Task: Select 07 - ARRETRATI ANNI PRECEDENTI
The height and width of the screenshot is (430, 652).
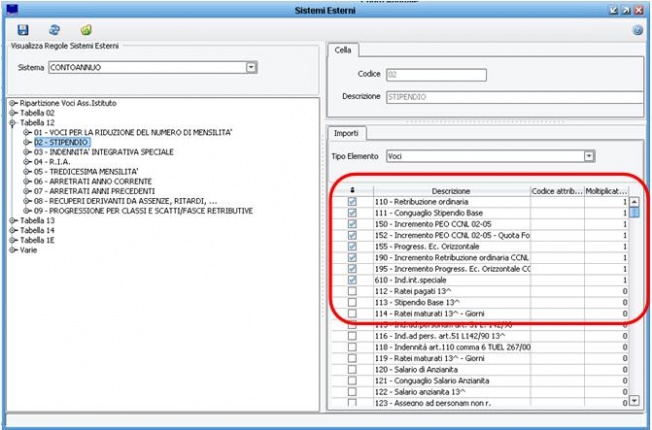Action: [94, 191]
